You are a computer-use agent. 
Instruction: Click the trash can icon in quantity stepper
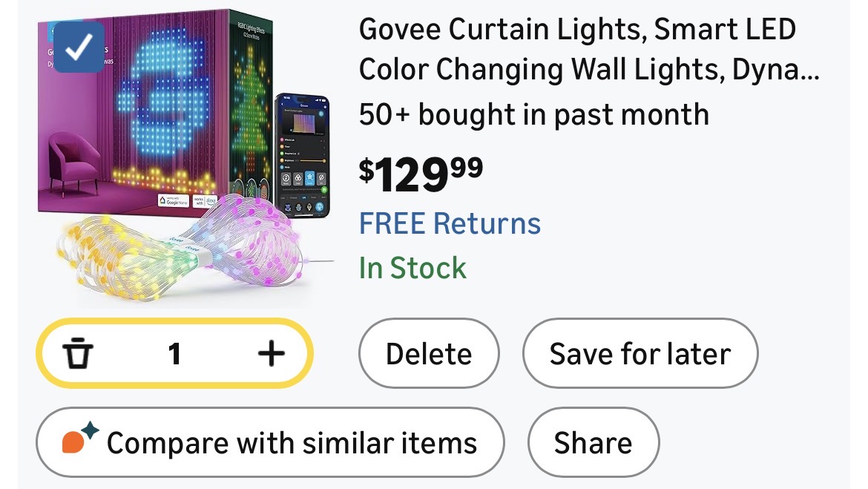point(78,354)
